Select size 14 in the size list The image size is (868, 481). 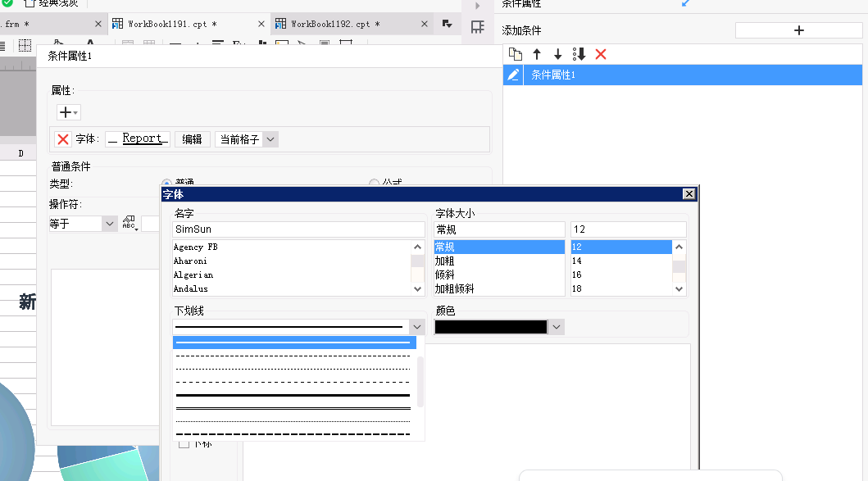[x=621, y=261]
